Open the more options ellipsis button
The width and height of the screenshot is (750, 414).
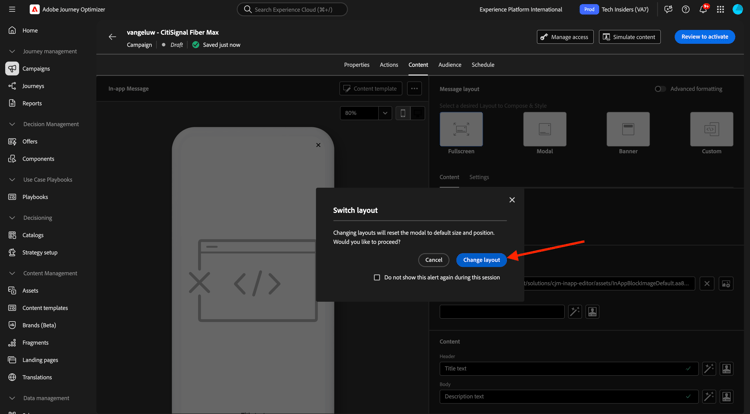coord(414,88)
